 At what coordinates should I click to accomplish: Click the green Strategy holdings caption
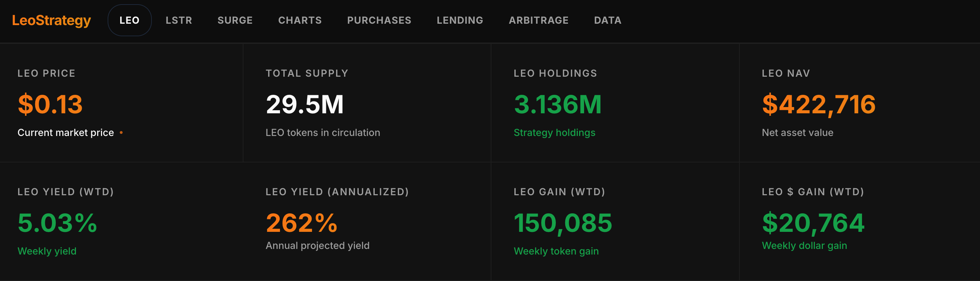pyautogui.click(x=554, y=132)
